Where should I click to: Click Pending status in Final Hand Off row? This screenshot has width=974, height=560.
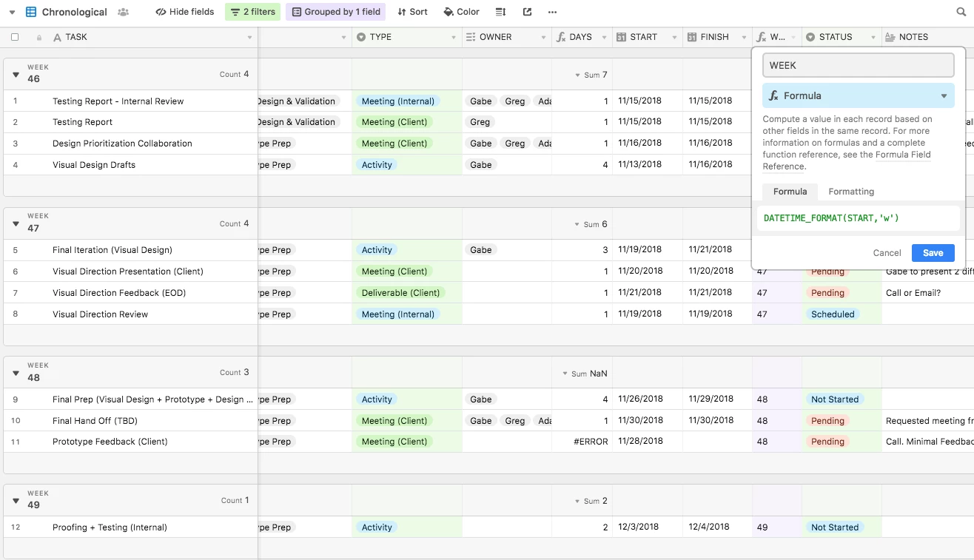827,421
